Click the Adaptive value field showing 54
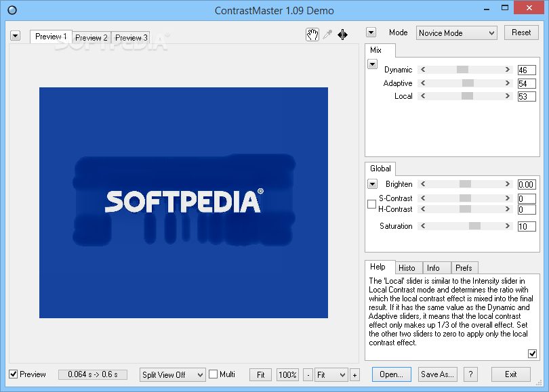This screenshot has height=392, width=549. (x=527, y=83)
